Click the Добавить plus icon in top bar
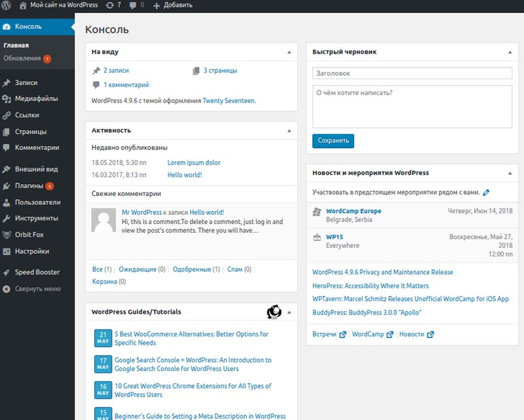 pyautogui.click(x=155, y=5)
